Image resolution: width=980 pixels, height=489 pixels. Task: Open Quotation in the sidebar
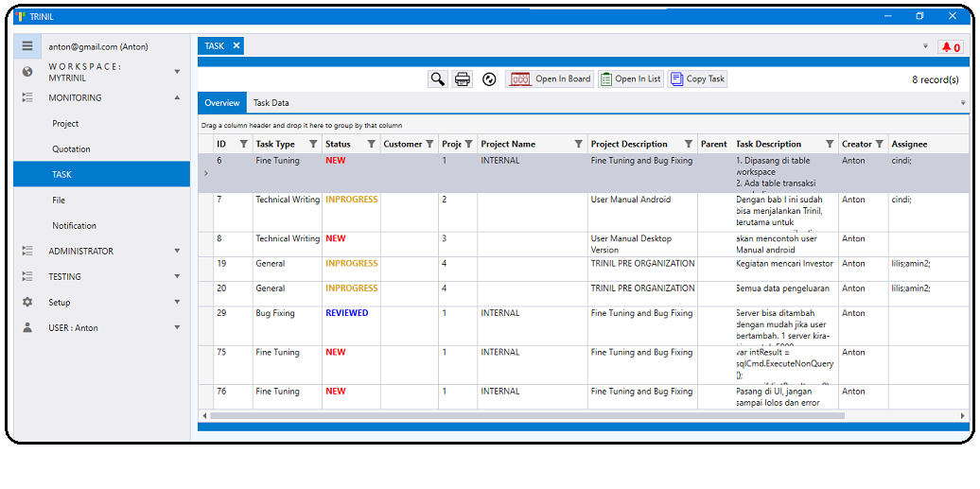72,148
